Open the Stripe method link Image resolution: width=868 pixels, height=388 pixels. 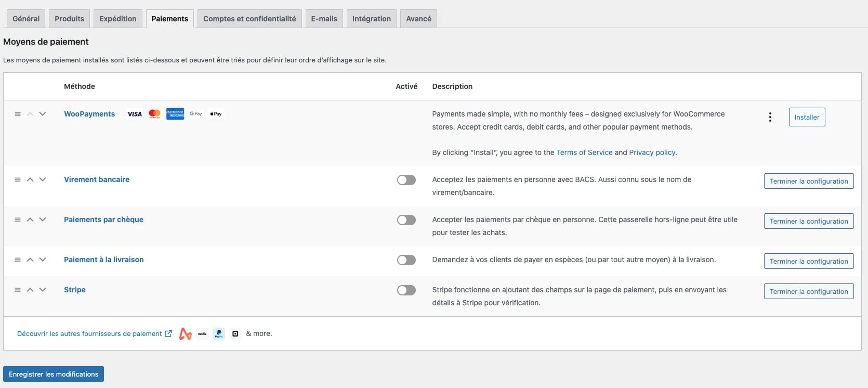click(x=75, y=290)
